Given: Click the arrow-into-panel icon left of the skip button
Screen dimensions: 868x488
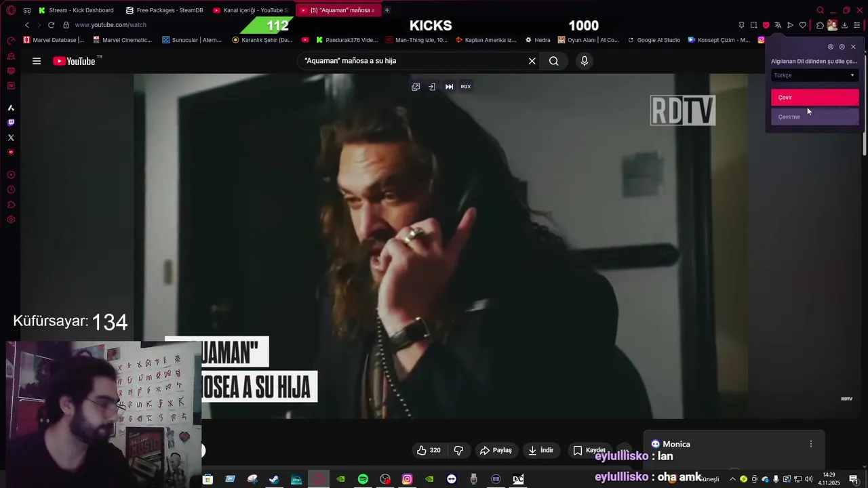Looking at the screenshot, I should click(x=432, y=87).
